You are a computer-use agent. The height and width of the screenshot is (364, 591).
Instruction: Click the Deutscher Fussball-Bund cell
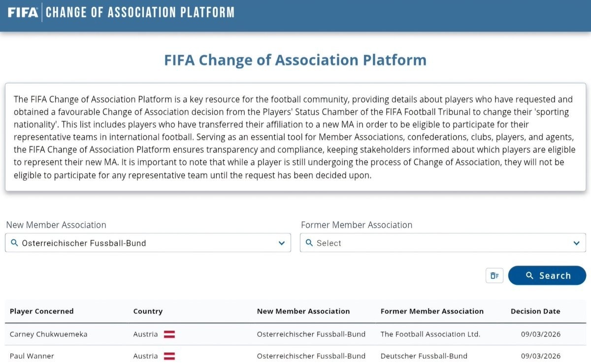[x=424, y=356]
